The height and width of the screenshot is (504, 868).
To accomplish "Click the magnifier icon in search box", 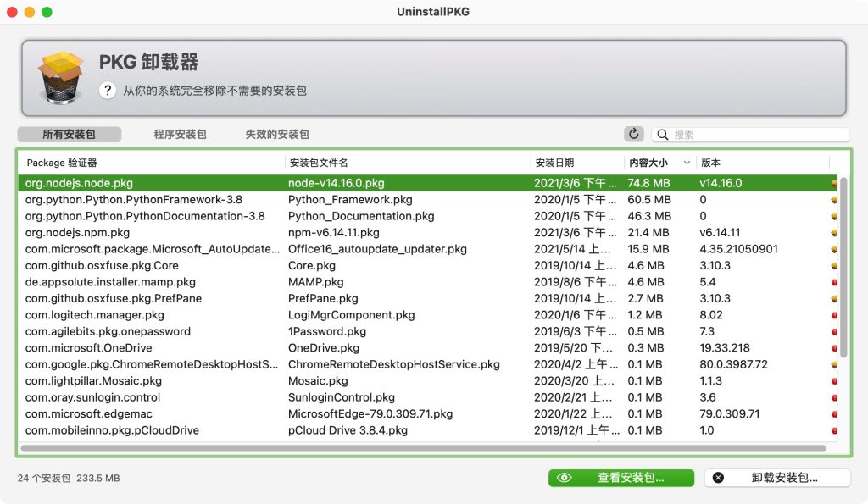I will pos(662,135).
